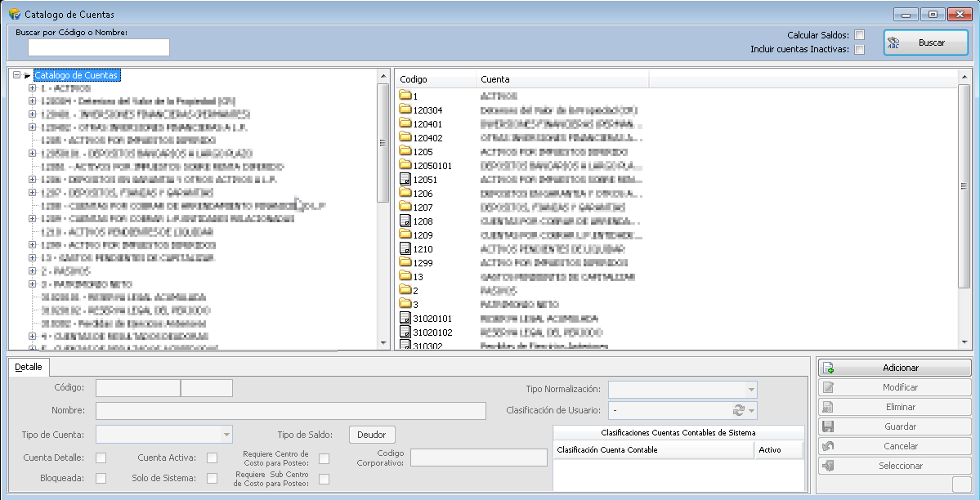
Task: Open the Tipo de Cuenta dropdown
Action: click(x=226, y=435)
